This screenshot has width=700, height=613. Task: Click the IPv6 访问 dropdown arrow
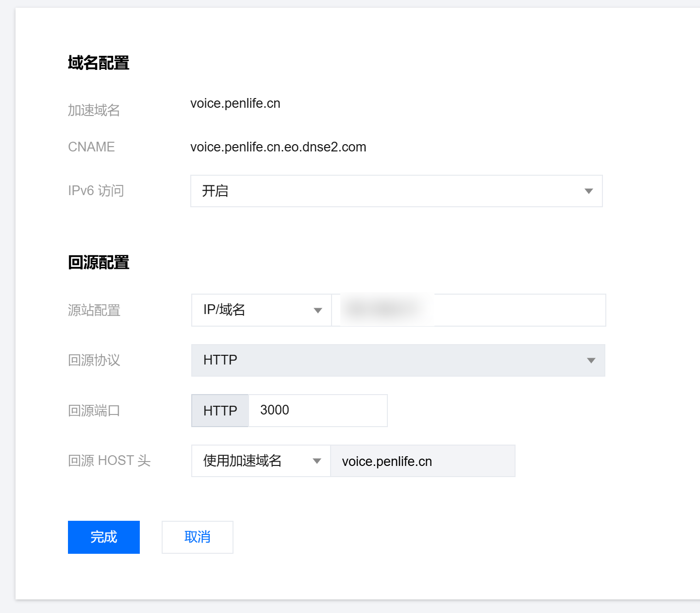click(x=588, y=191)
